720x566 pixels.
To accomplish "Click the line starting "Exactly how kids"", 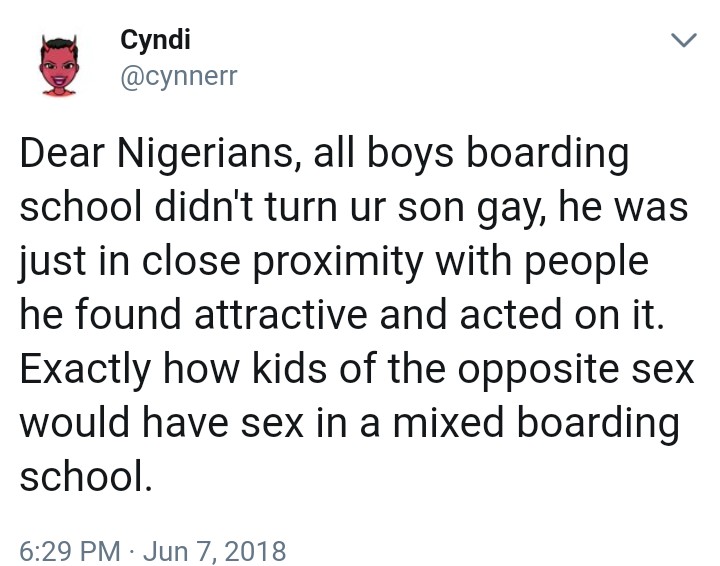I will 357,369.
